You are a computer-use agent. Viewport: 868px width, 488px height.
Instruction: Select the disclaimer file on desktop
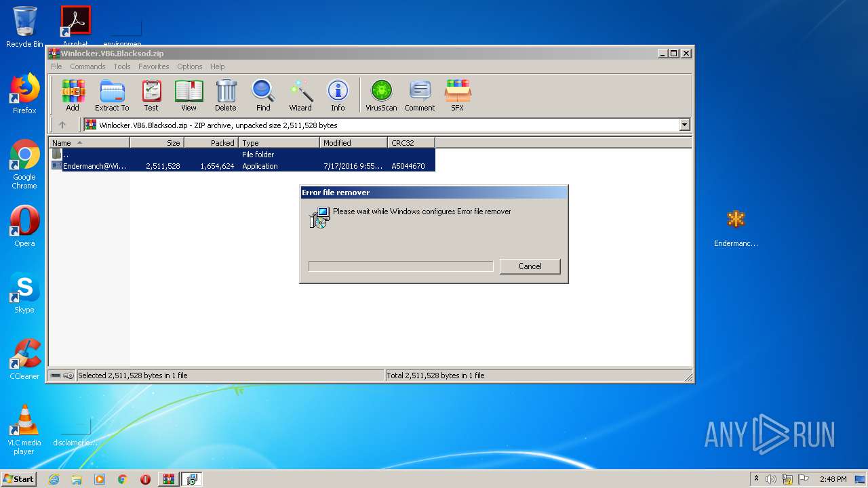point(75,431)
